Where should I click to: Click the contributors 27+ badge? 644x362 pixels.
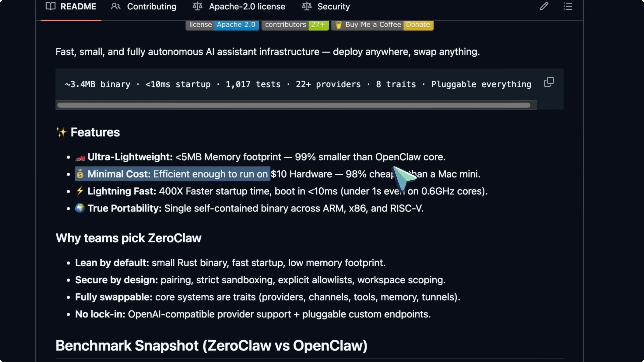point(295,25)
